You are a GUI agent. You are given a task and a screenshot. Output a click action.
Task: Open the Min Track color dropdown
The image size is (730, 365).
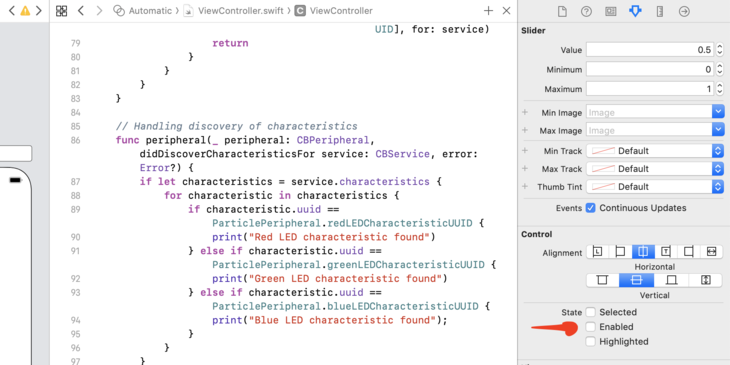click(x=718, y=151)
